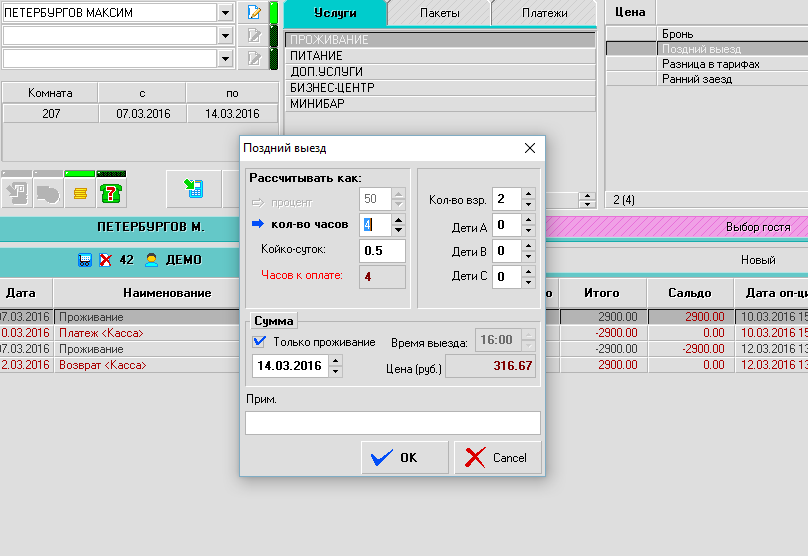
Task: Increase the Кол-во взр. stepper value
Action: [x=529, y=193]
